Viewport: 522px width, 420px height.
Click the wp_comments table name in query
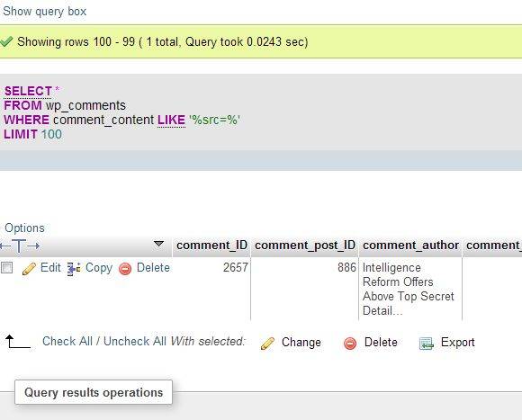click(x=85, y=105)
